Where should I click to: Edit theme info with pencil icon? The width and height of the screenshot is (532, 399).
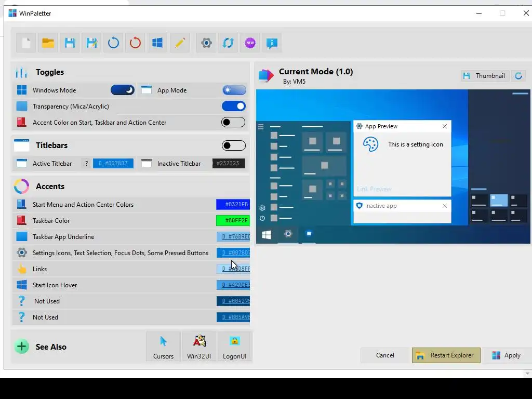pos(179,43)
